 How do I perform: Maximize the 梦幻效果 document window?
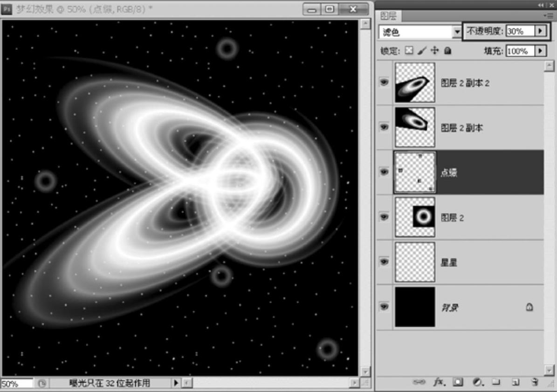click(330, 9)
